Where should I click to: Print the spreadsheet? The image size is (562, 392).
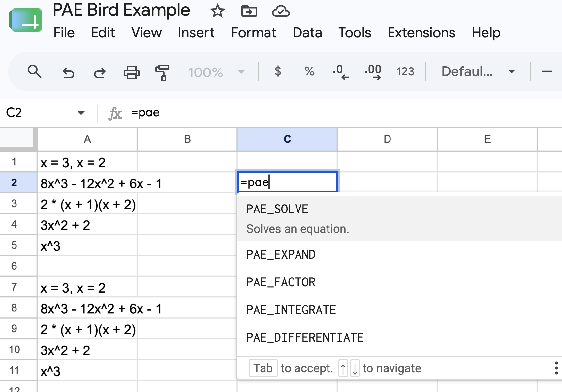131,72
